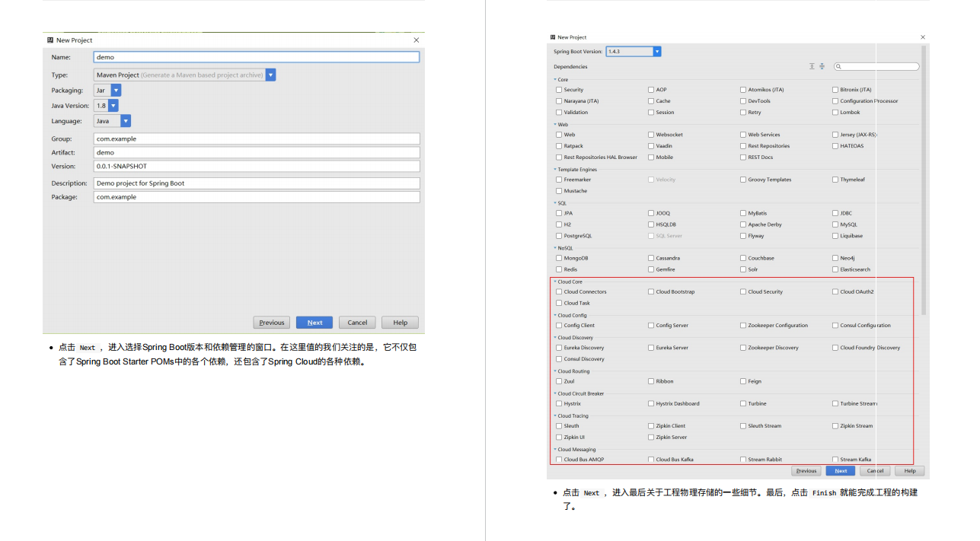Select the Thymeleaf template engine checkbox
This screenshot has width=980, height=541.
(835, 179)
